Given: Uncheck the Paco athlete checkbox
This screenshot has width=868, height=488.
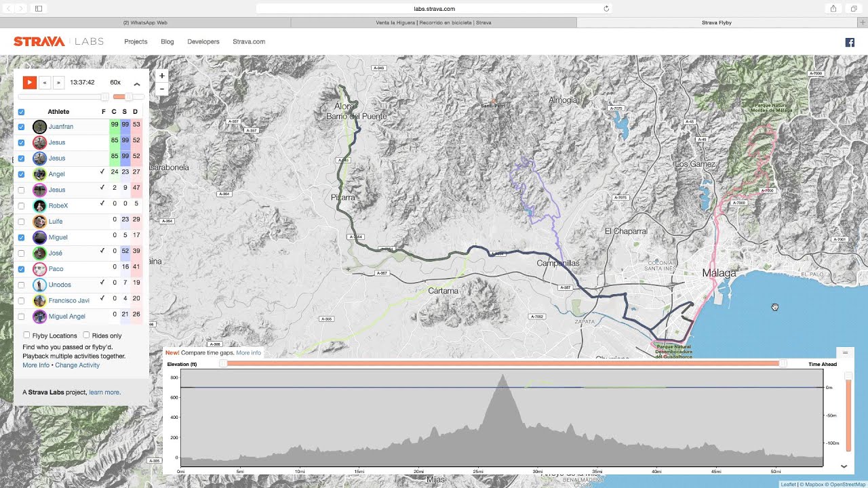Looking at the screenshot, I should [22, 269].
